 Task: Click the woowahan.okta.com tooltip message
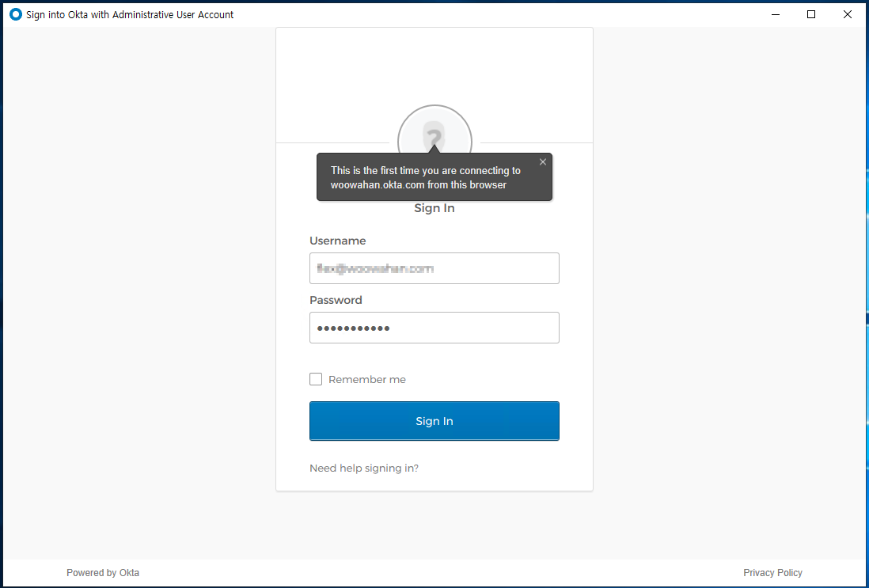click(426, 177)
